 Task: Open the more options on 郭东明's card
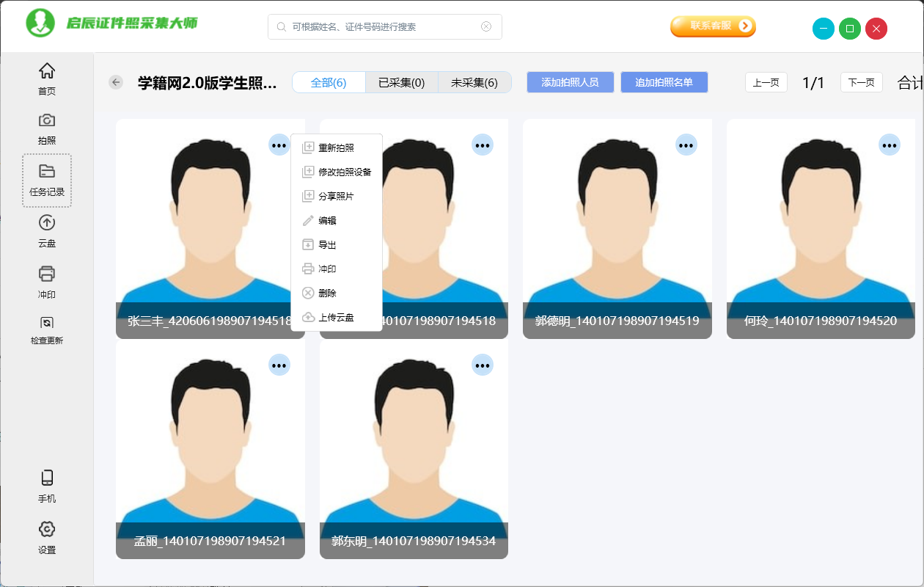483,365
